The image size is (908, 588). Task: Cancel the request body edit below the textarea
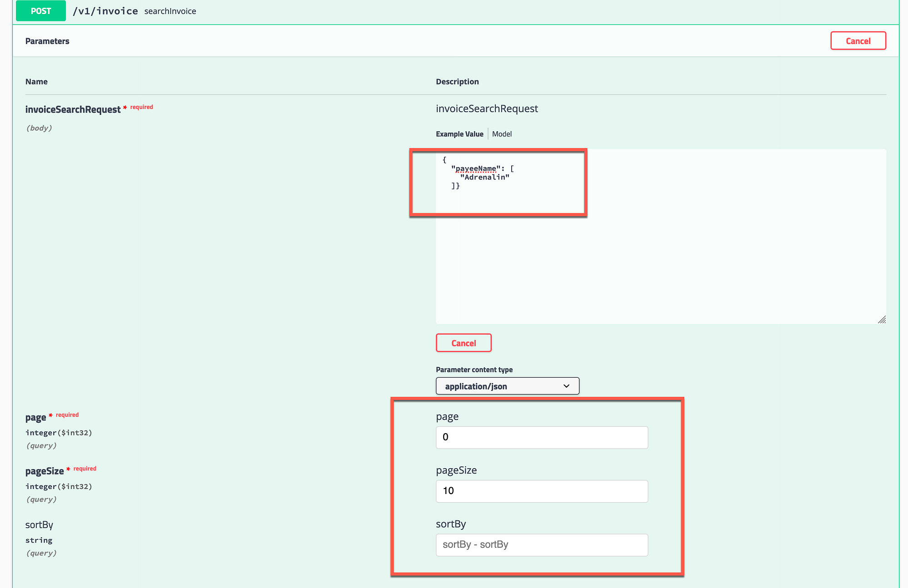[x=463, y=343]
